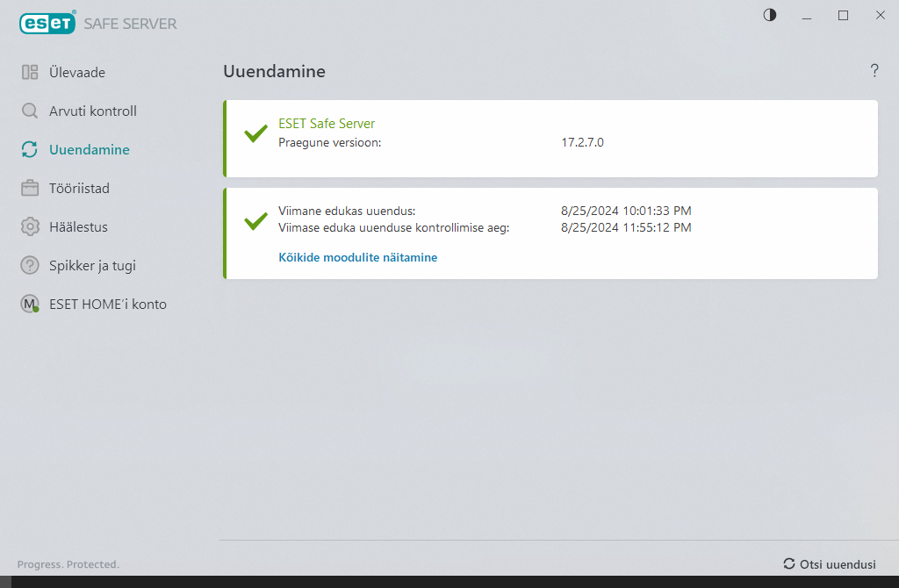The height and width of the screenshot is (588, 899).
Task: Click the Uuendamine refresh arrows icon
Action: tap(30, 149)
